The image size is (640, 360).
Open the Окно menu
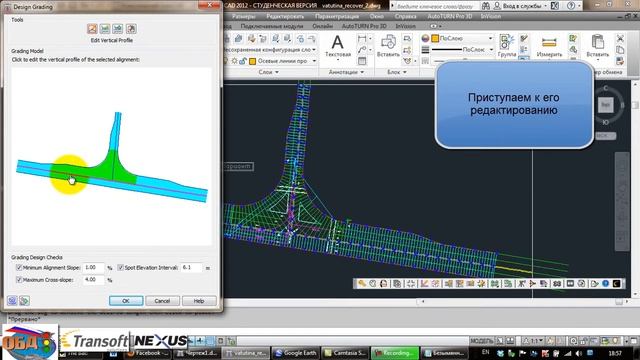[x=377, y=16]
